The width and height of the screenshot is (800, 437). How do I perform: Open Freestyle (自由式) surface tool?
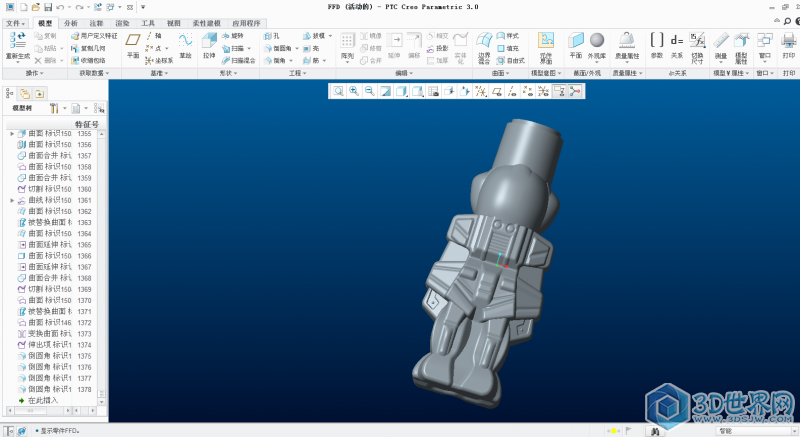pyautogui.click(x=511, y=60)
